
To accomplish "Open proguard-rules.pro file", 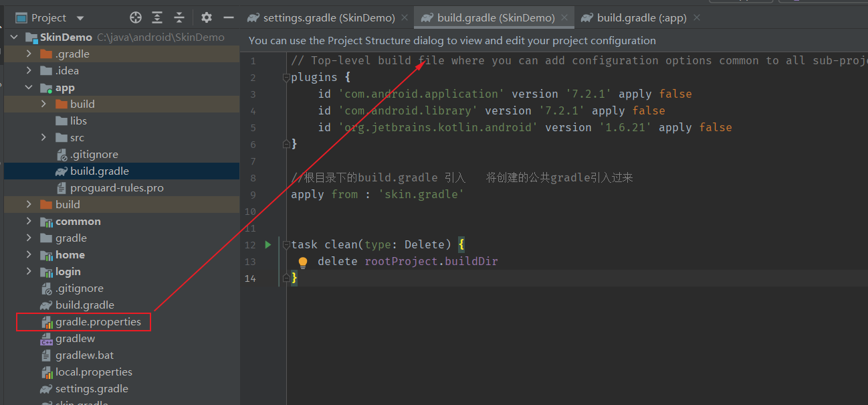I will point(116,188).
